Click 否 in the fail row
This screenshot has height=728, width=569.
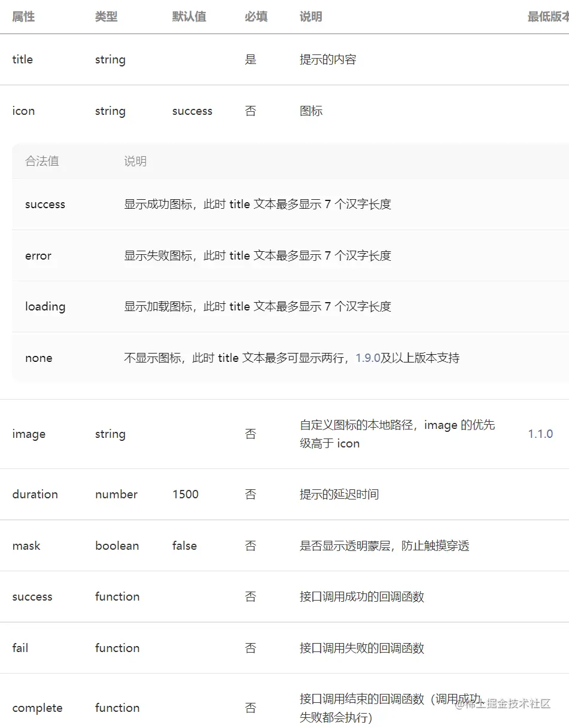click(x=251, y=648)
